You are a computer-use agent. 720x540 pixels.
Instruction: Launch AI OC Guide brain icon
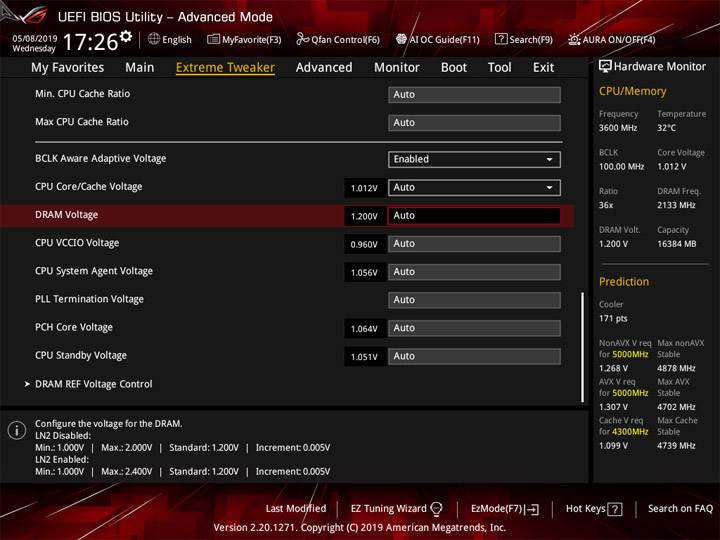pos(401,39)
